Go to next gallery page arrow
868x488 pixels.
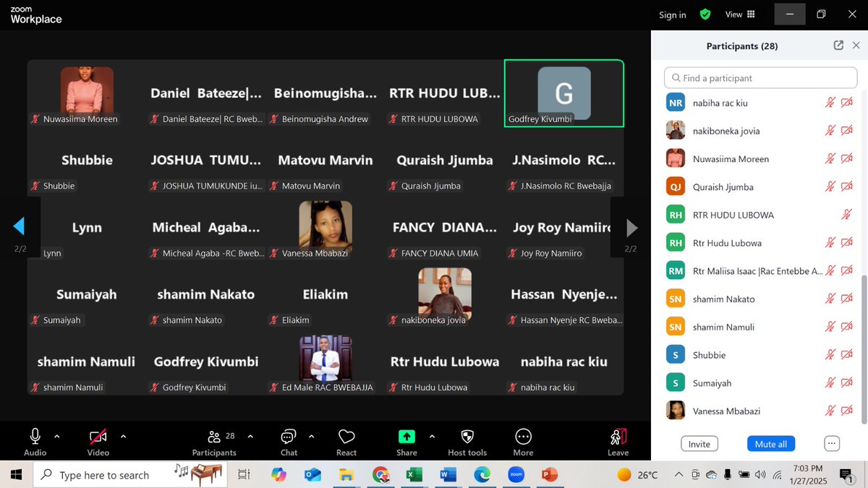(x=631, y=228)
